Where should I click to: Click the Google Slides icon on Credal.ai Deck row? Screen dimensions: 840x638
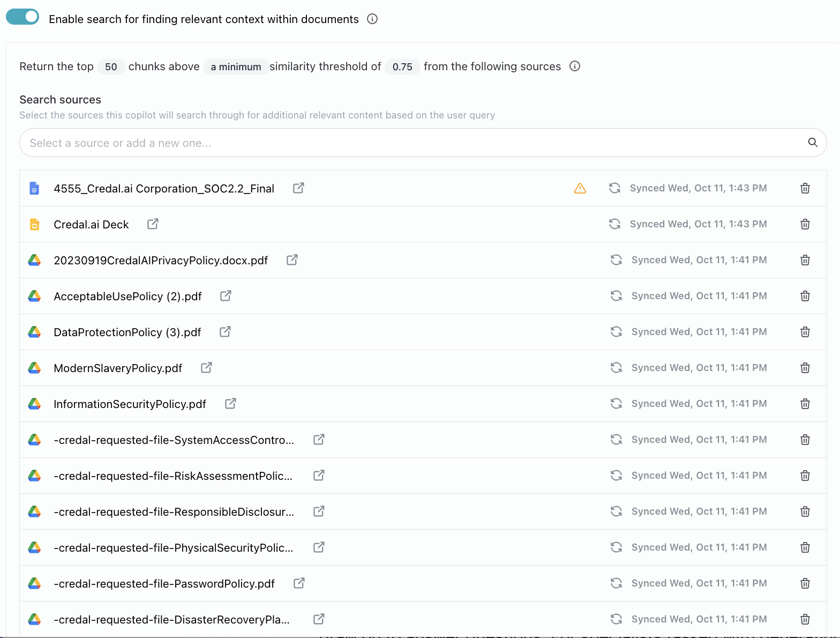tap(34, 224)
